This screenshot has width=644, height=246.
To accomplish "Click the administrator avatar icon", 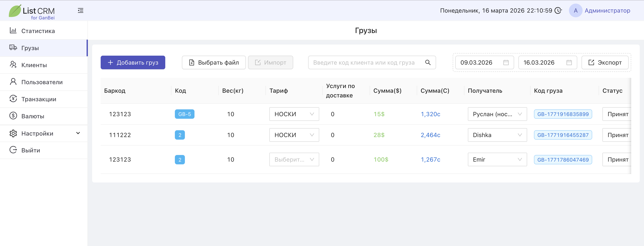I will point(576,10).
